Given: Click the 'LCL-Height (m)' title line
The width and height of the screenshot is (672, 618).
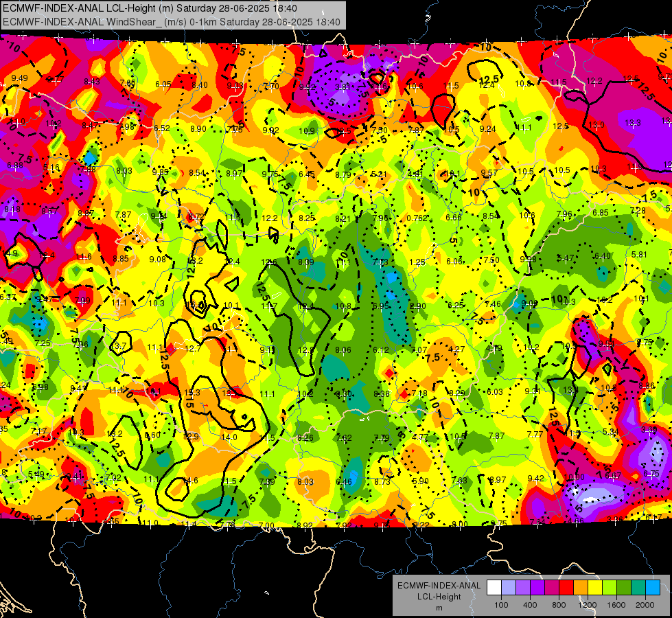Looking at the screenshot, I should (x=150, y=8).
